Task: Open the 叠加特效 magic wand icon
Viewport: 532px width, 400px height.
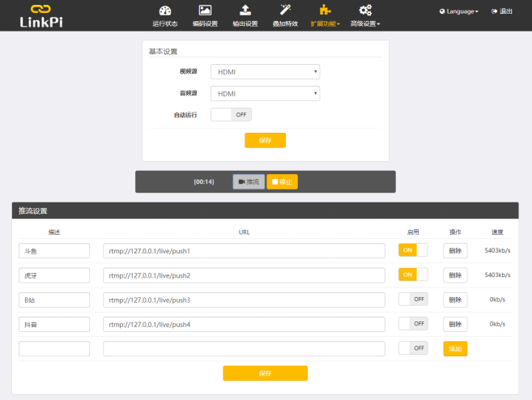Action: pos(285,11)
